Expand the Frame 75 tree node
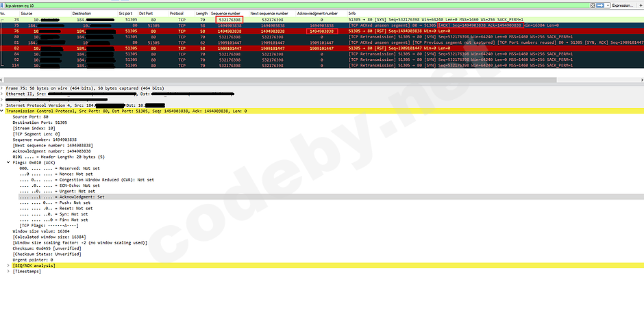 (1, 88)
